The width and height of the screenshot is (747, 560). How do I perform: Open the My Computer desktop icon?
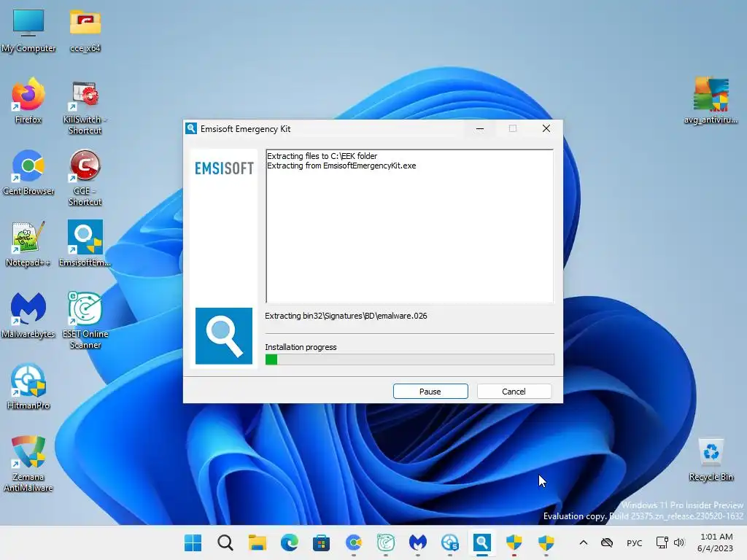(28, 29)
